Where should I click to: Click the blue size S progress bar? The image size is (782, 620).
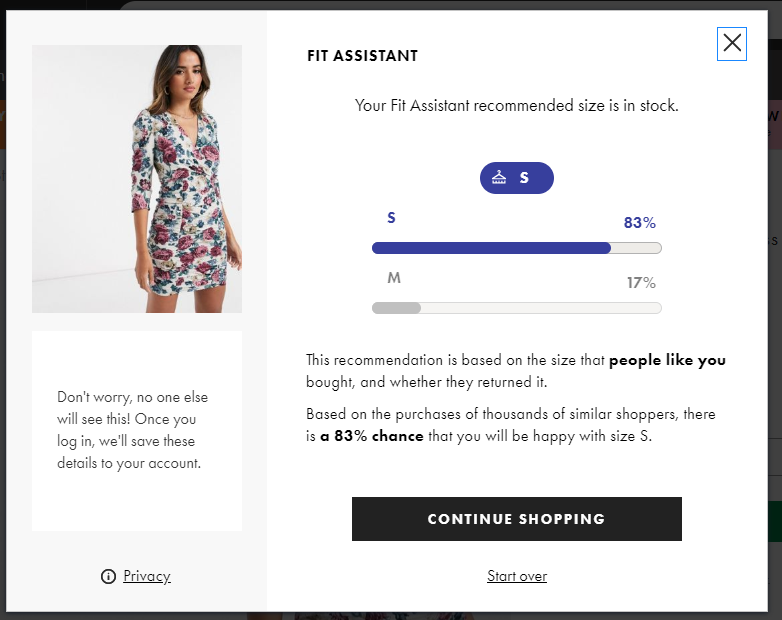pyautogui.click(x=491, y=248)
